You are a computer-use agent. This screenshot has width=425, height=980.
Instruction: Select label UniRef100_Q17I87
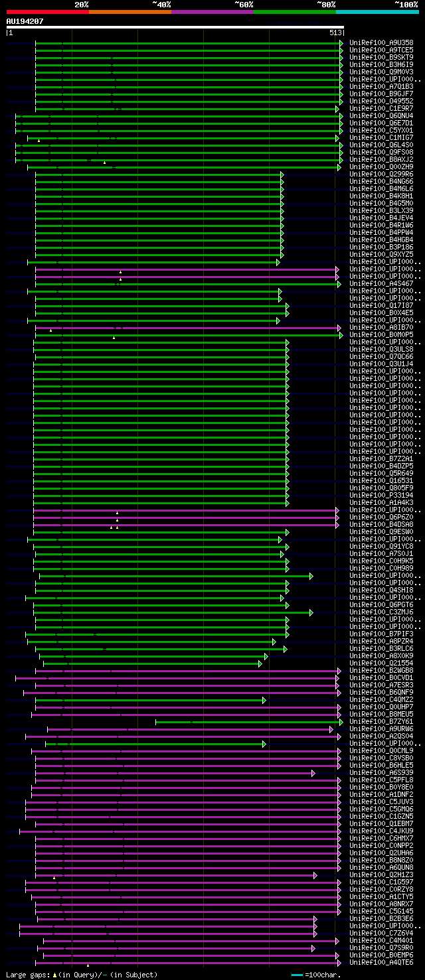(x=381, y=305)
